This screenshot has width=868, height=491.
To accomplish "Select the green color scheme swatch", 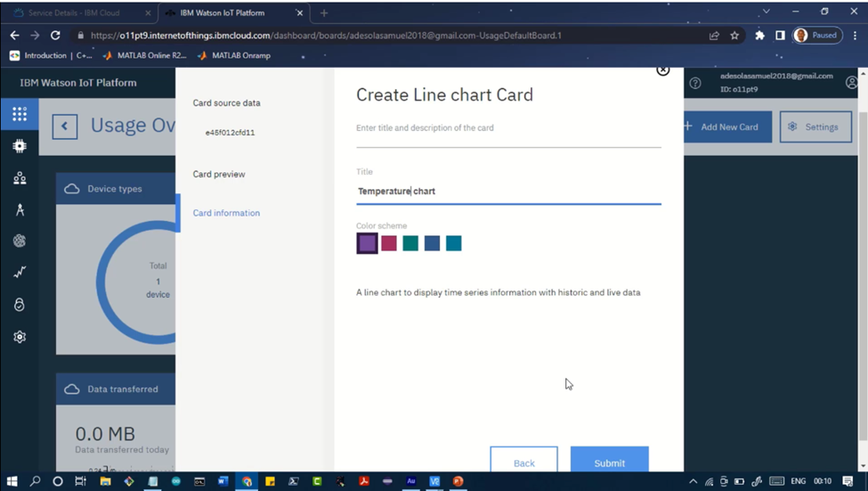I will pos(410,243).
